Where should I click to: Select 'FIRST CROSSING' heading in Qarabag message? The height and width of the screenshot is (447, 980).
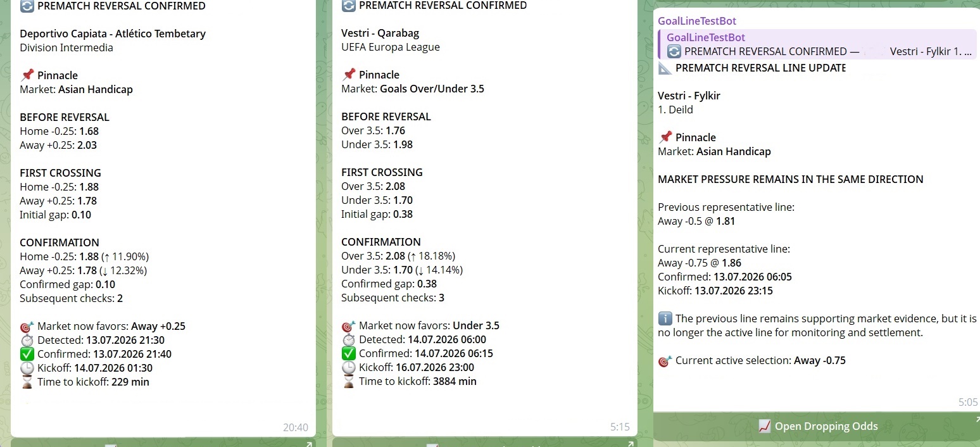pos(382,172)
